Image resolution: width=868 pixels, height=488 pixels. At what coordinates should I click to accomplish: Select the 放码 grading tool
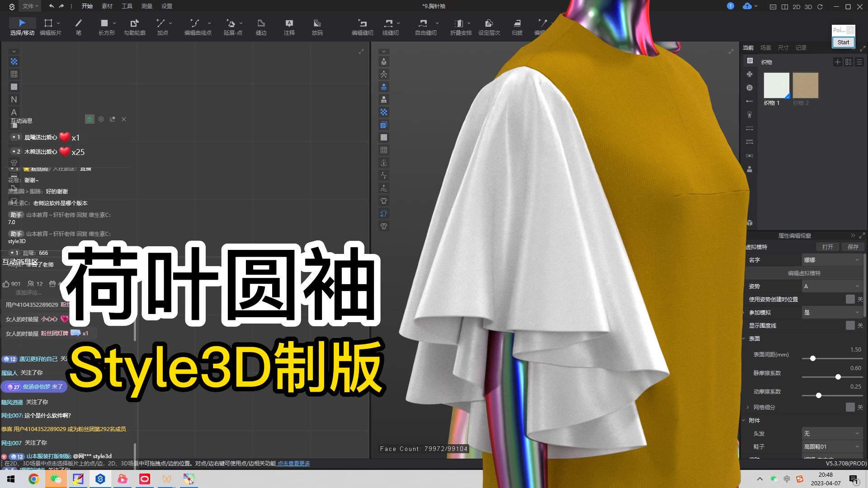pyautogui.click(x=317, y=27)
